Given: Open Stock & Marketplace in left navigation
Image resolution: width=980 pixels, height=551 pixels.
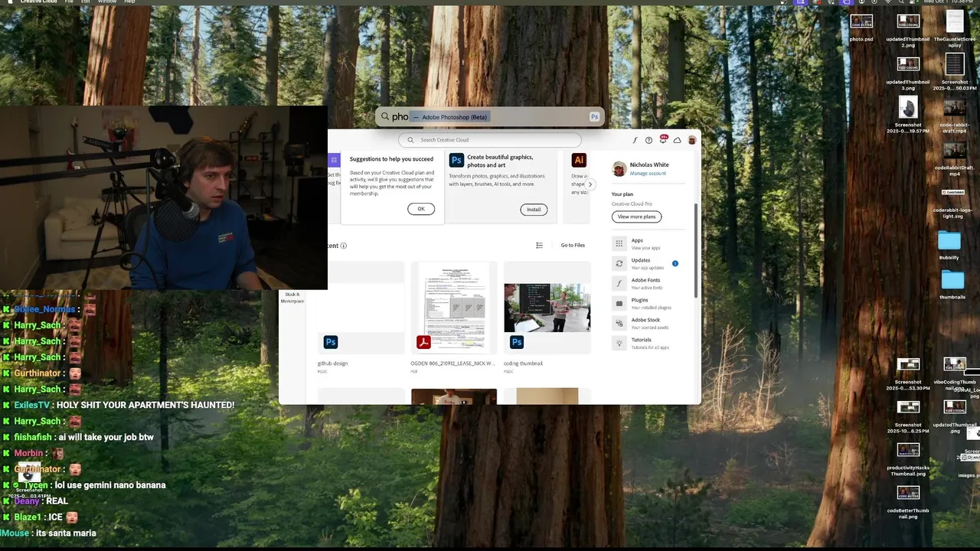Looking at the screenshot, I should (292, 298).
